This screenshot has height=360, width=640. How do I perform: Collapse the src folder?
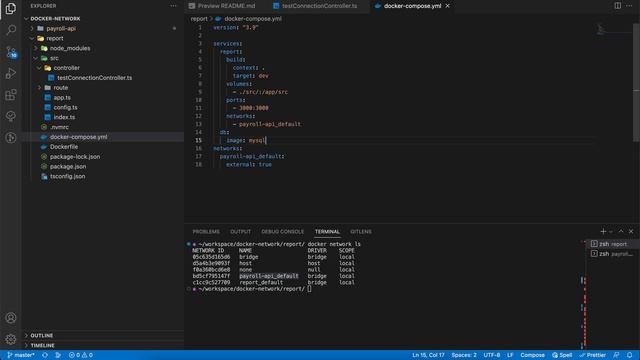pyautogui.click(x=36, y=58)
